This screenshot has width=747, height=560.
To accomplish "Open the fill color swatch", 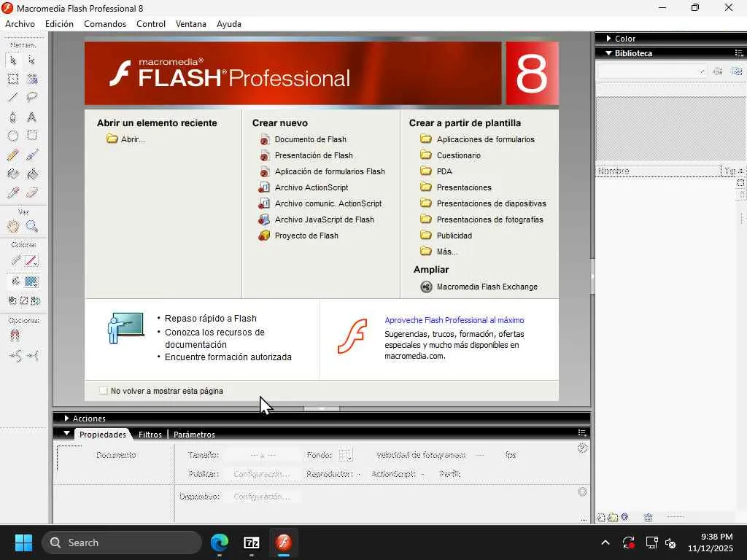I will [x=31, y=281].
